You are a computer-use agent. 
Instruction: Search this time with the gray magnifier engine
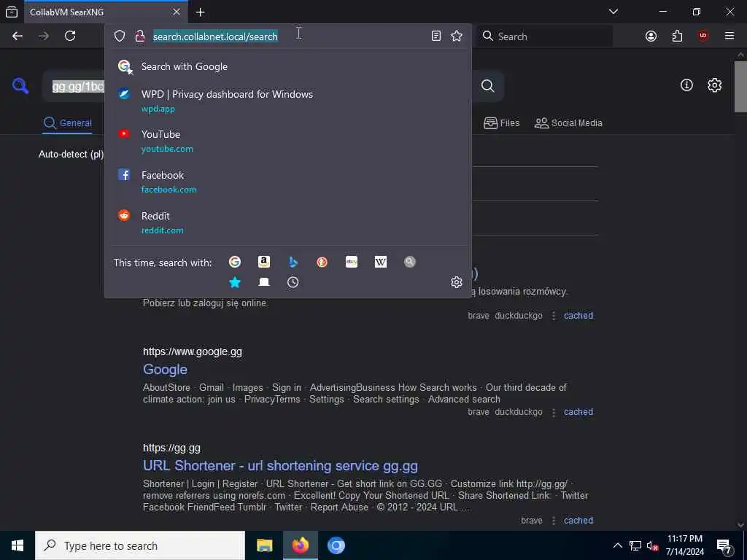pos(410,262)
